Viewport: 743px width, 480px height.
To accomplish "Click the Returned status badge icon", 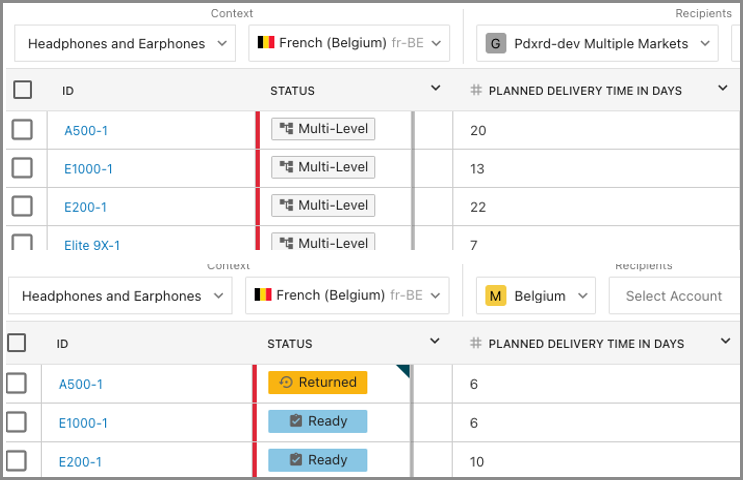I will 286,382.
